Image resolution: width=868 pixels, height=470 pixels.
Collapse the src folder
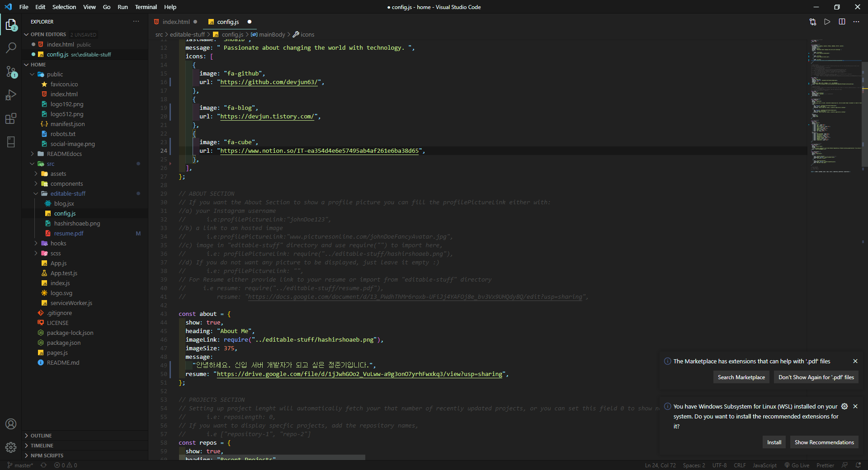32,164
